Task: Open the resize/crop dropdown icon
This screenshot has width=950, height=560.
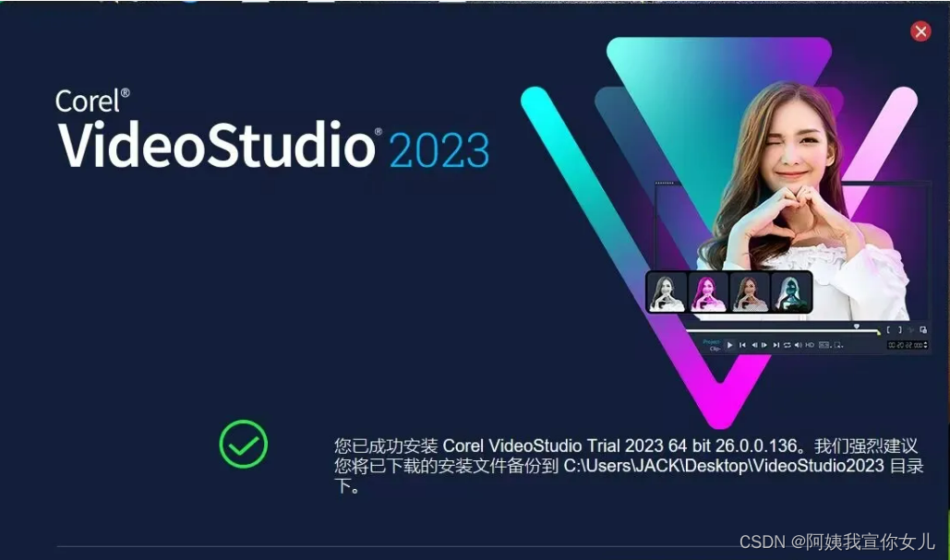Action: (x=838, y=345)
